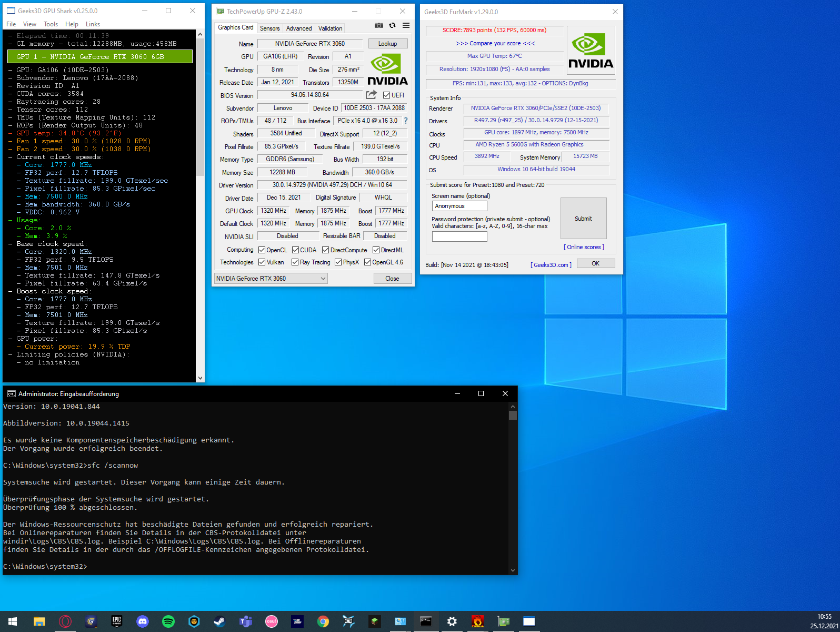Open Spotify from taskbar

[168, 621]
